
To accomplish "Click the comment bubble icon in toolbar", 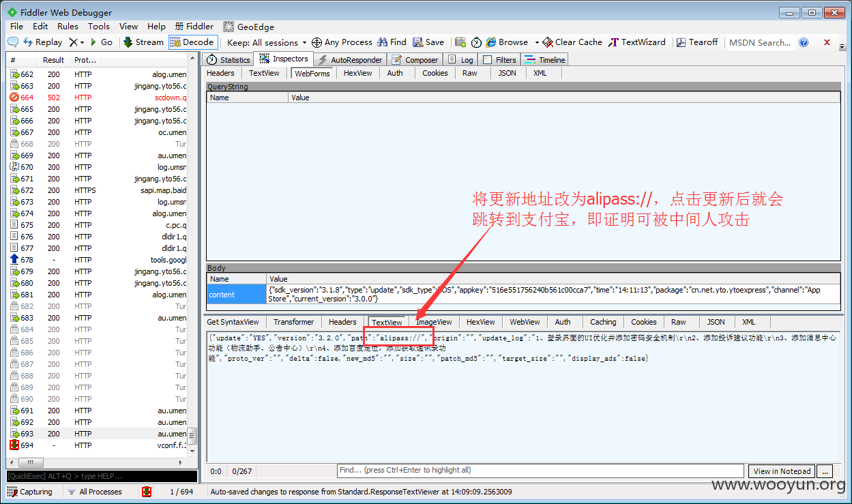I will (x=13, y=42).
